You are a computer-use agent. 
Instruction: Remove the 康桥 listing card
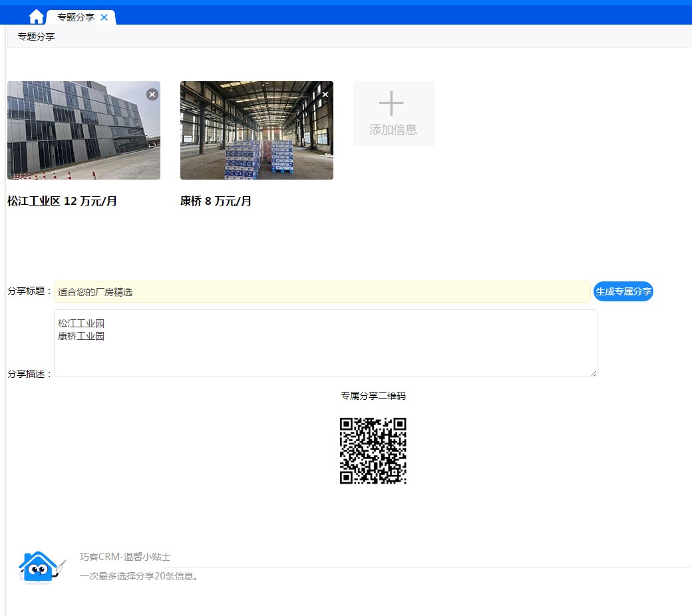pos(325,94)
